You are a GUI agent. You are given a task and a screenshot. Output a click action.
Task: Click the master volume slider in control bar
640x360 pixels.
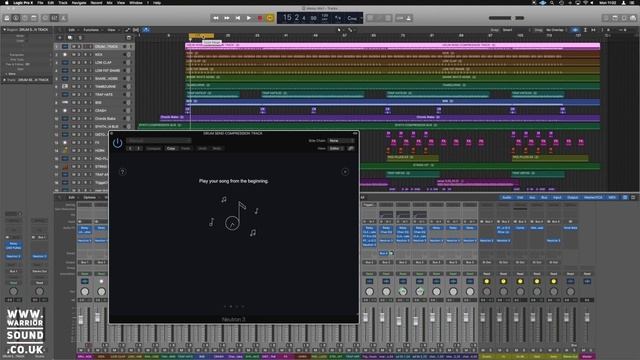(x=507, y=18)
